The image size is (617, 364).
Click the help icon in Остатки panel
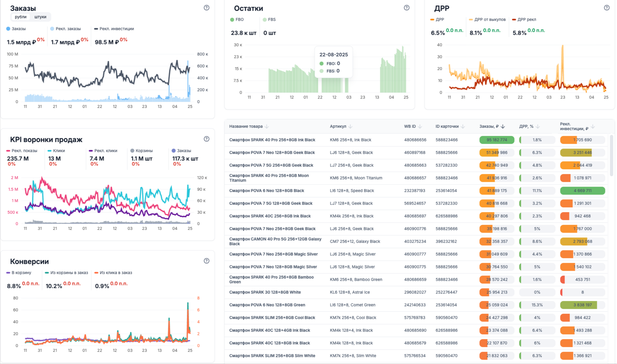coord(407,8)
